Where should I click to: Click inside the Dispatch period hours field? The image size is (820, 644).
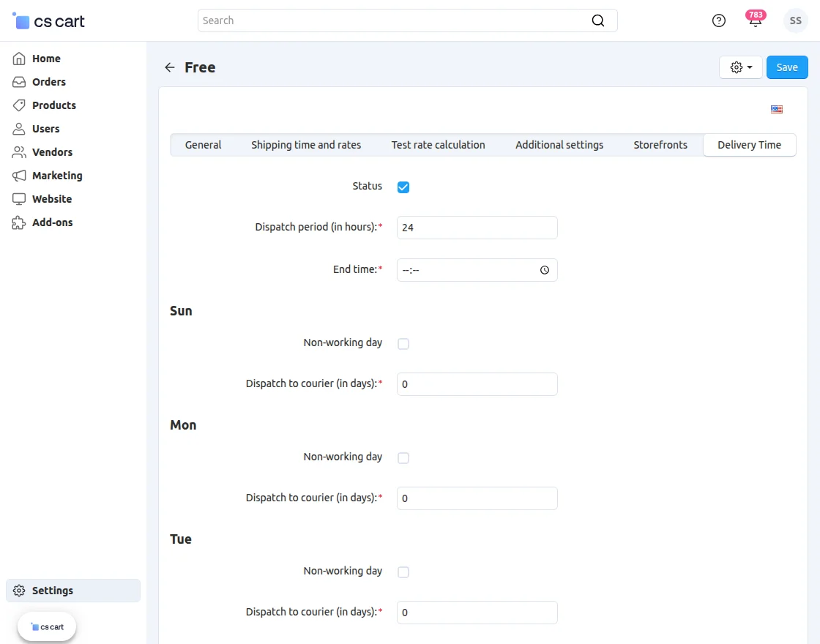[x=477, y=227]
